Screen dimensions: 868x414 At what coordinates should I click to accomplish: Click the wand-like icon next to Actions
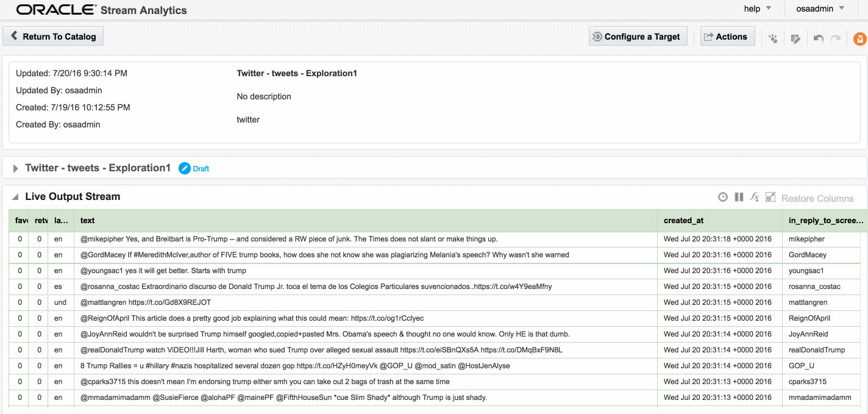[773, 38]
